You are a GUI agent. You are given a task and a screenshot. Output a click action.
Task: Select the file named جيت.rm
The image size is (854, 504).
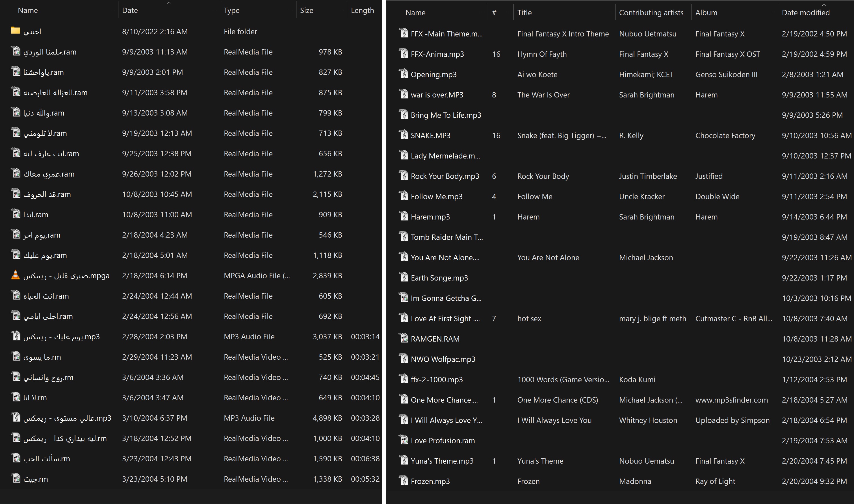pos(36,479)
